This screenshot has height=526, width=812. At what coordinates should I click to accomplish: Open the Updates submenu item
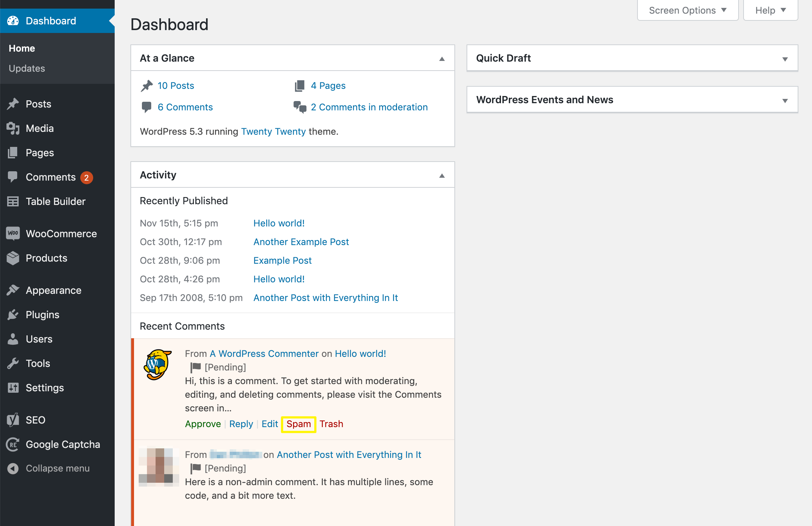pyautogui.click(x=27, y=68)
